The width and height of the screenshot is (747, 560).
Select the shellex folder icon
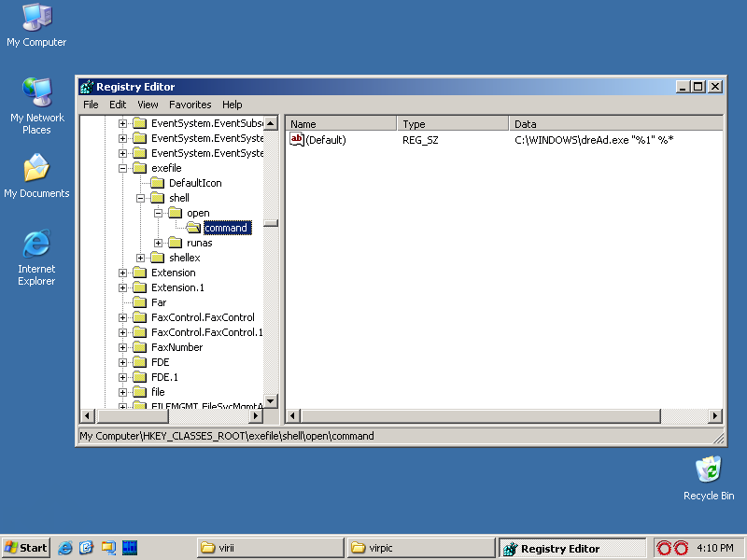coord(157,258)
